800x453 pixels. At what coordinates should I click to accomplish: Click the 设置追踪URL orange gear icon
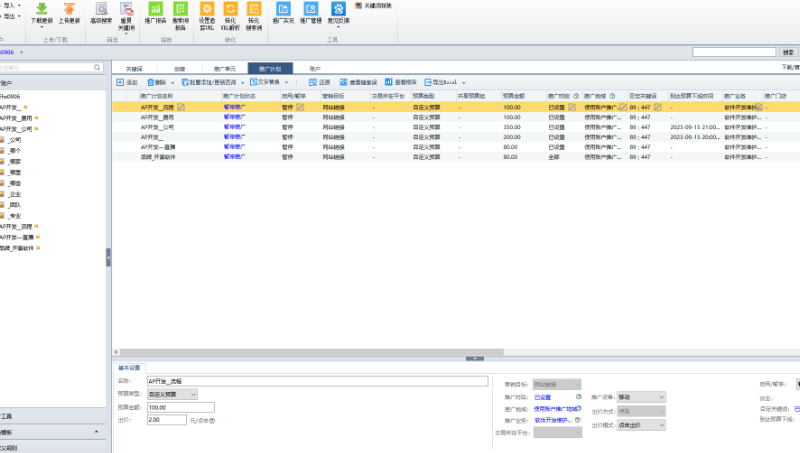pyautogui.click(x=207, y=9)
